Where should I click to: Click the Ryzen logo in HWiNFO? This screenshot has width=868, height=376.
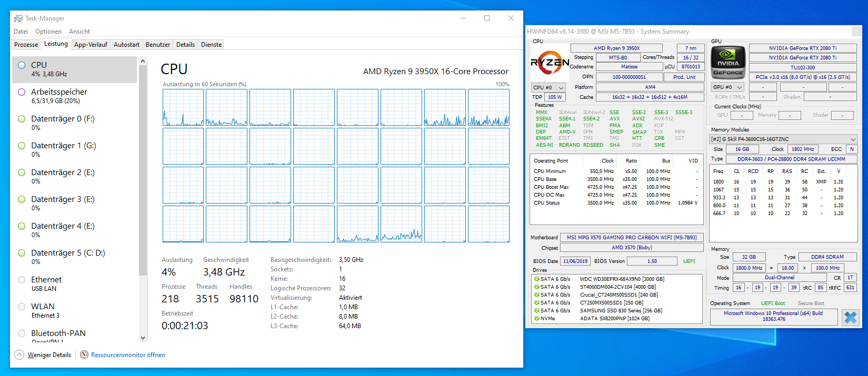(550, 63)
